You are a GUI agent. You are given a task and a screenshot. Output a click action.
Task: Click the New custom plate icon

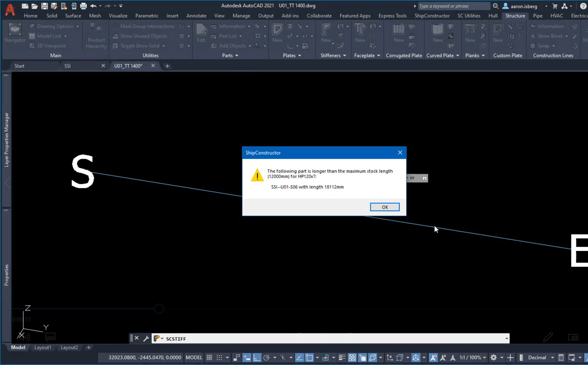[498, 33]
